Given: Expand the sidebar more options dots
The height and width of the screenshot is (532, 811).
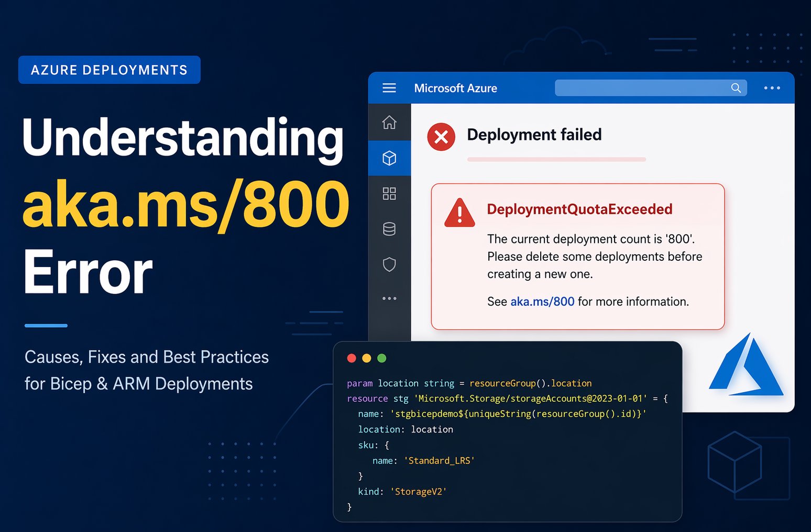Looking at the screenshot, I should (x=389, y=298).
